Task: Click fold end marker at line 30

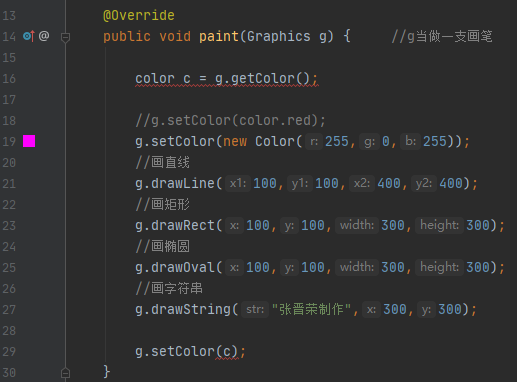Action: (x=65, y=372)
